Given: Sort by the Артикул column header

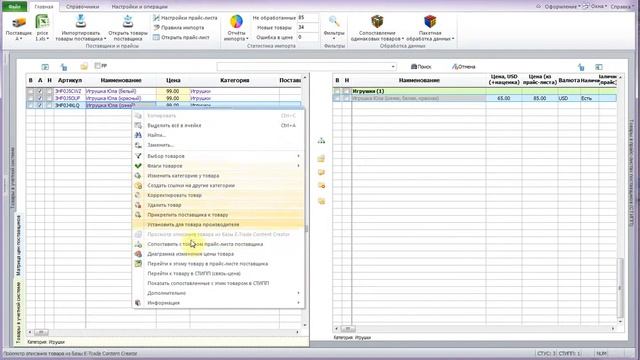Looking at the screenshot, I should pyautogui.click(x=70, y=80).
